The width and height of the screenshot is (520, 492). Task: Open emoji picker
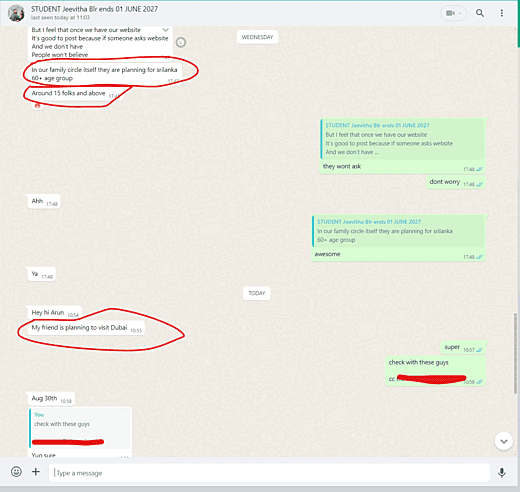(16, 472)
